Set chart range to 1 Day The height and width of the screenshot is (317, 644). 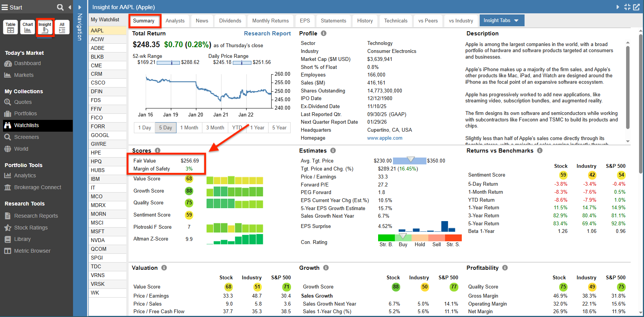145,127
